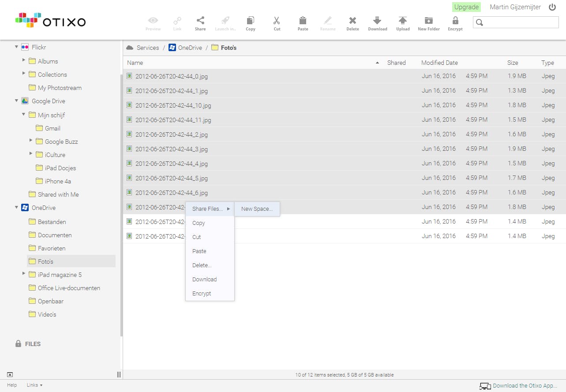The height and width of the screenshot is (392, 566).
Task: Click Download the Otixo App link
Action: coord(525,386)
